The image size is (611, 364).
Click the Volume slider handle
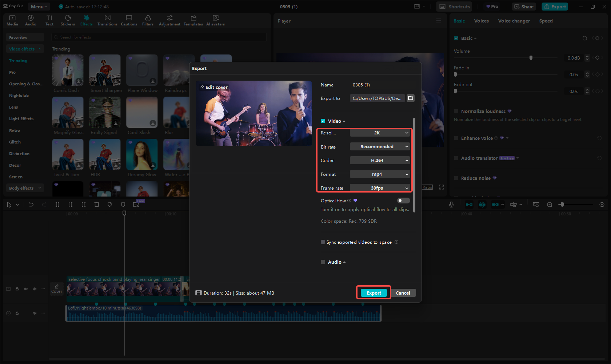pyautogui.click(x=531, y=57)
